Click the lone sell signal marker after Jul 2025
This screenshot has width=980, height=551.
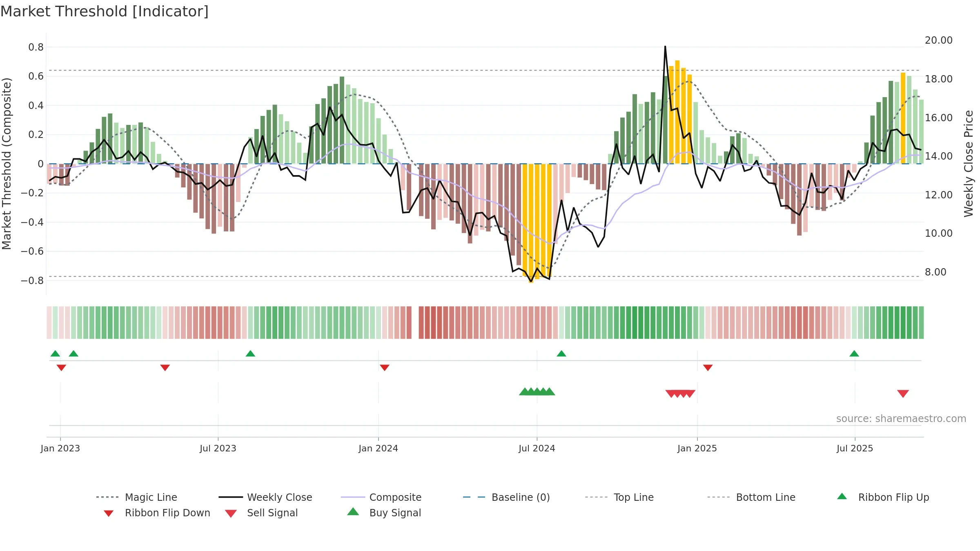(x=903, y=394)
